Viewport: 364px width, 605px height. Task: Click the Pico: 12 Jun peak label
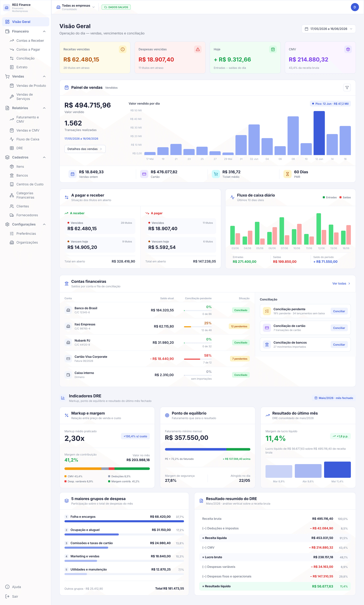tap(330, 104)
